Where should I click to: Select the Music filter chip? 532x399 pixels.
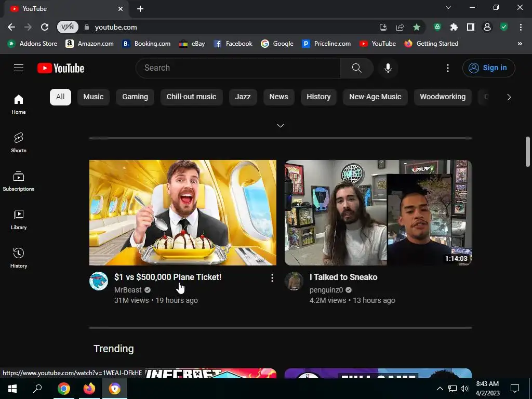[94, 97]
